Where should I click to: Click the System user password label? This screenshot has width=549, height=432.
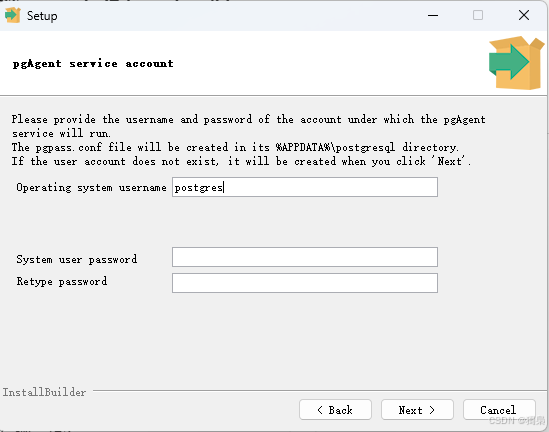77,259
